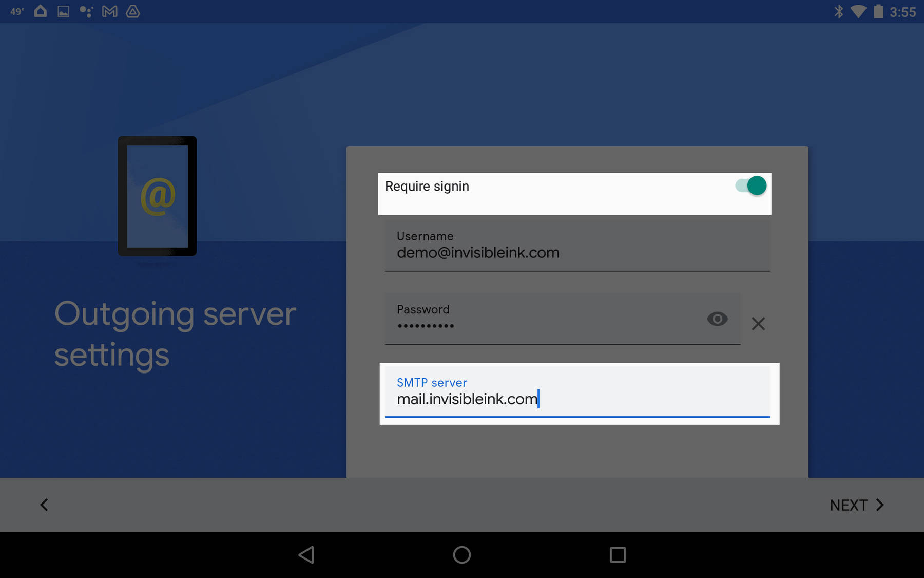This screenshot has width=924, height=578.
Task: Tap the home notification icon in status bar
Action: 41,11
